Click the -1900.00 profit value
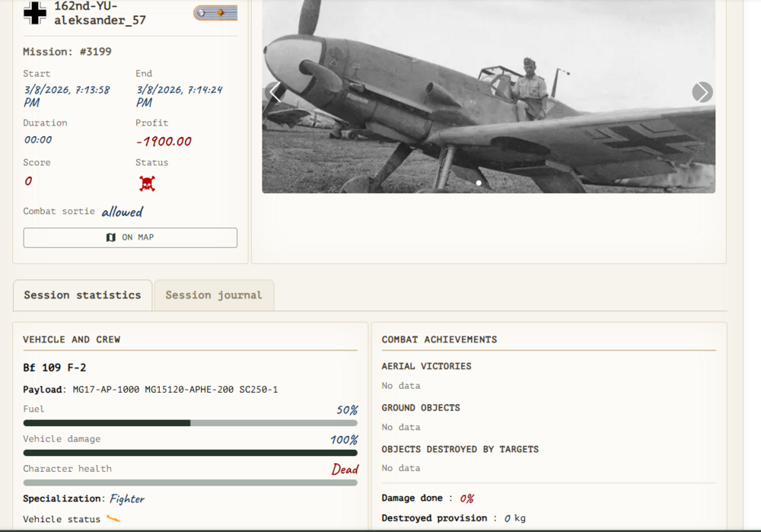761x532 pixels. tap(164, 142)
